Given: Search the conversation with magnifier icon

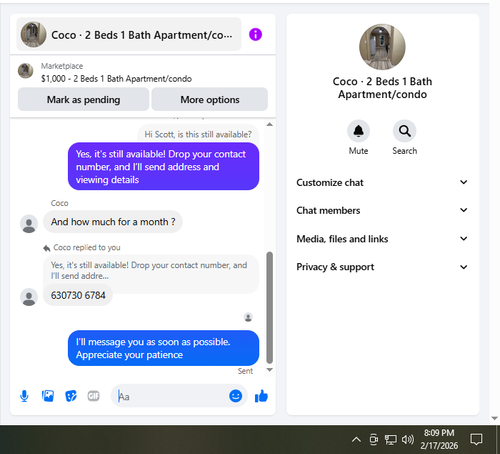Looking at the screenshot, I should click(404, 131).
